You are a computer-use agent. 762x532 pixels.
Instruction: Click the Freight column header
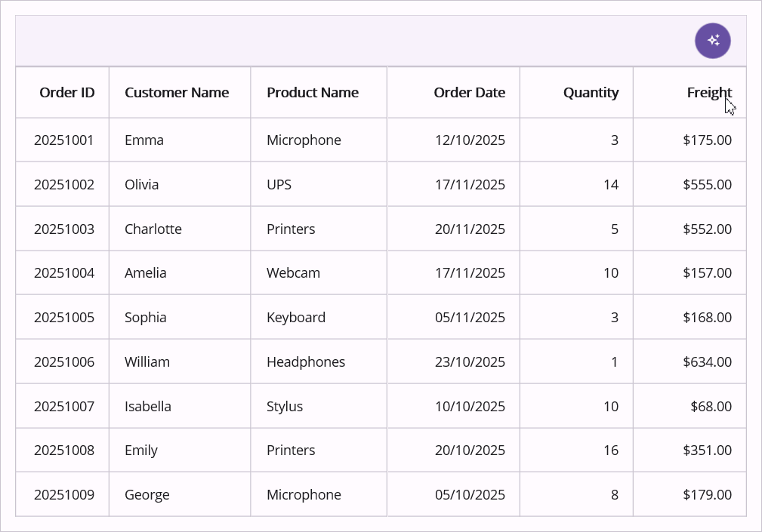[x=708, y=93]
